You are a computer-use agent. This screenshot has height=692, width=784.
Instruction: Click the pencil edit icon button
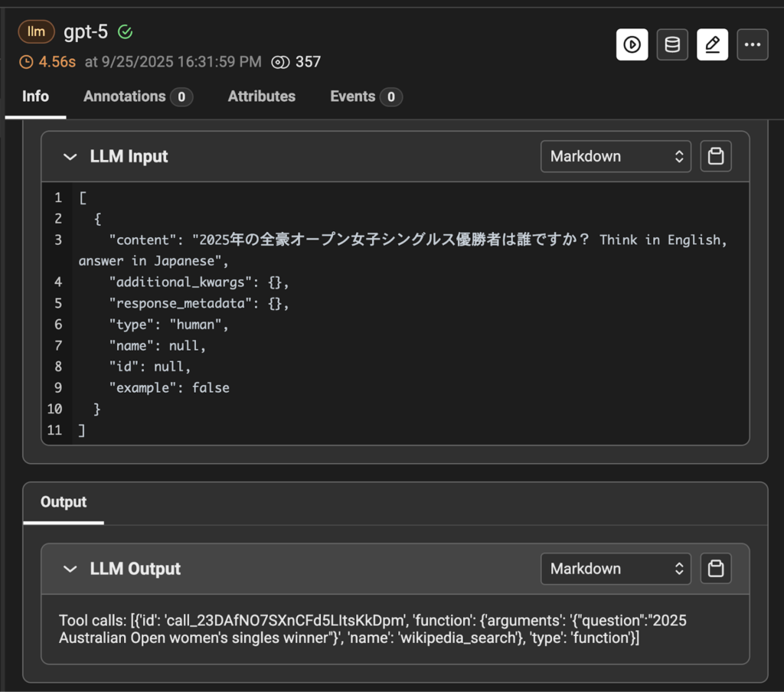point(712,45)
